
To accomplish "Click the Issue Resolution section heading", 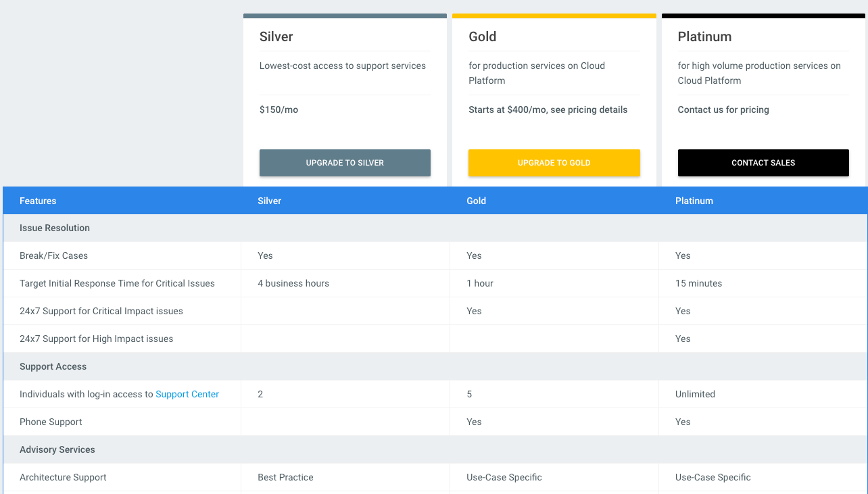I will point(55,228).
